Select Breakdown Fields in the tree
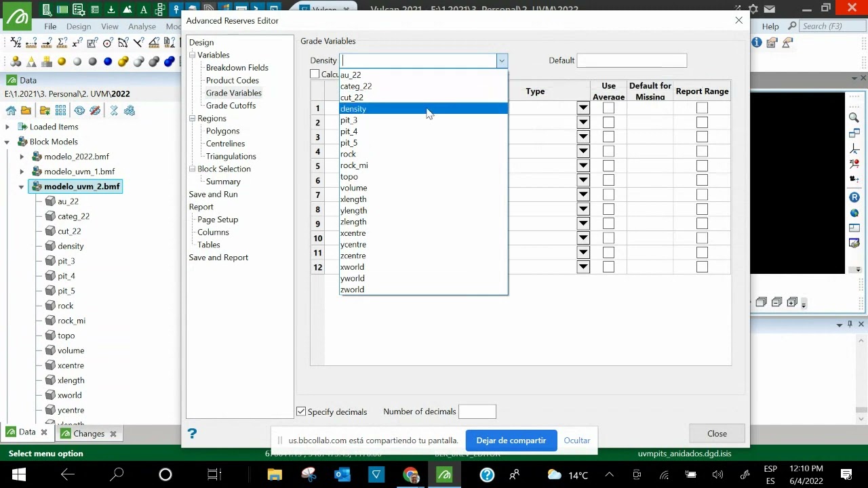Screen dimensions: 868x488 point(237,68)
